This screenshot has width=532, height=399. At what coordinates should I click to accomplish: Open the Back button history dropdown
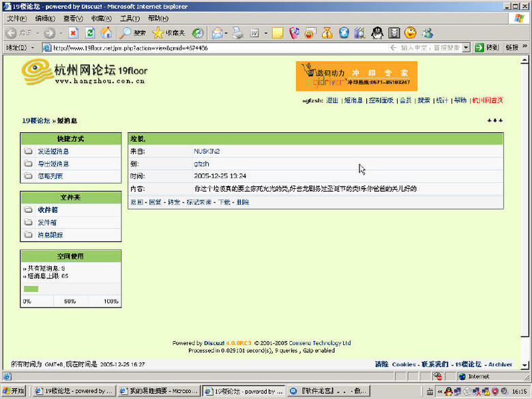pos(37,33)
